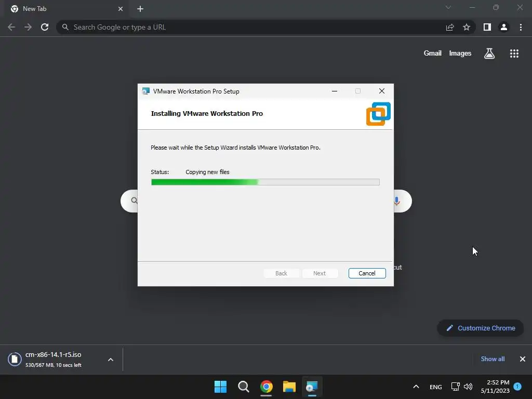Click Chrome back navigation arrow
The height and width of the screenshot is (399, 532).
pos(11,27)
